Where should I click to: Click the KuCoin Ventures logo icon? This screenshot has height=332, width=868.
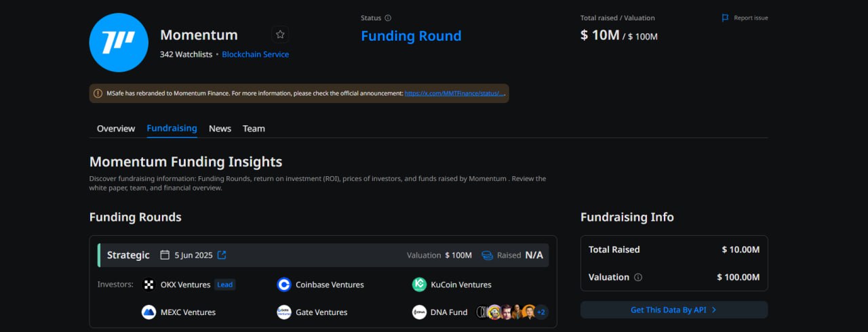419,285
